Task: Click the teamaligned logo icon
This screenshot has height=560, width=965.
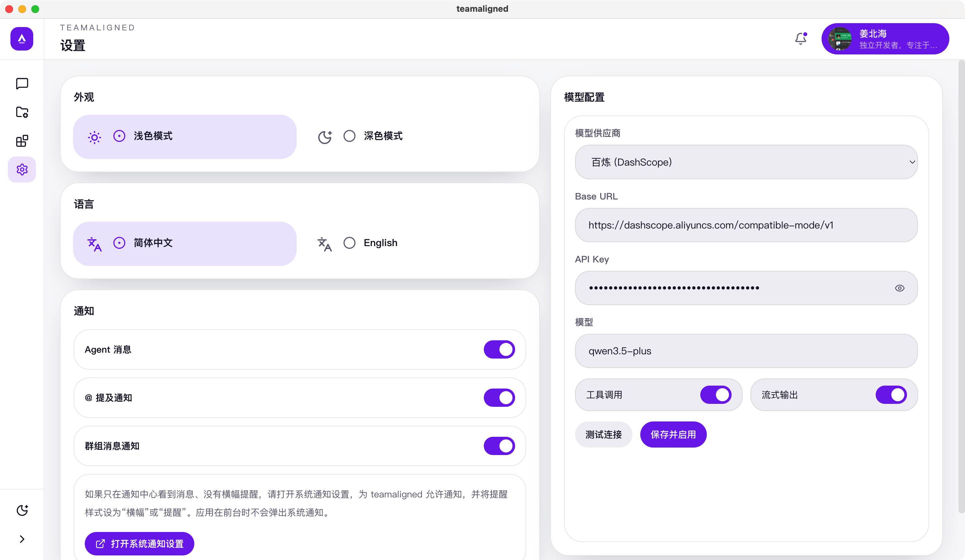Action: [22, 39]
